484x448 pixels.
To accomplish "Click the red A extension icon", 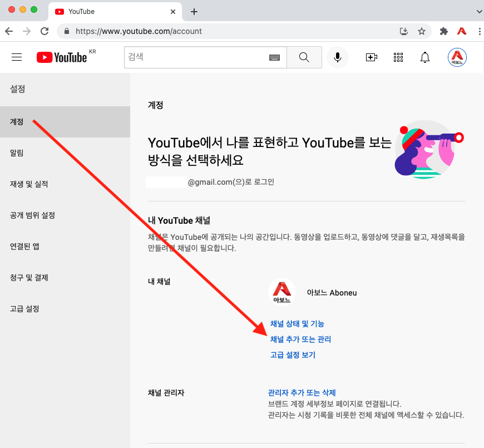I will [x=462, y=31].
